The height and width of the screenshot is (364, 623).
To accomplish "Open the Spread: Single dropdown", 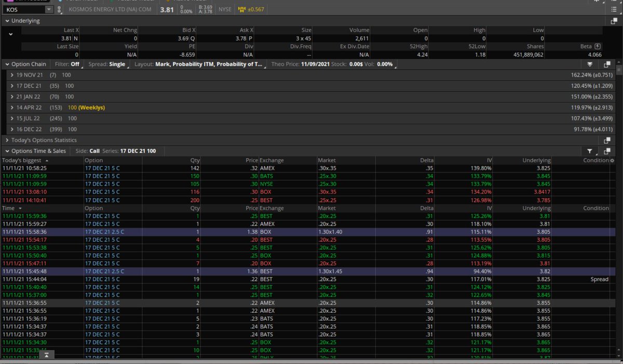I will click(109, 64).
